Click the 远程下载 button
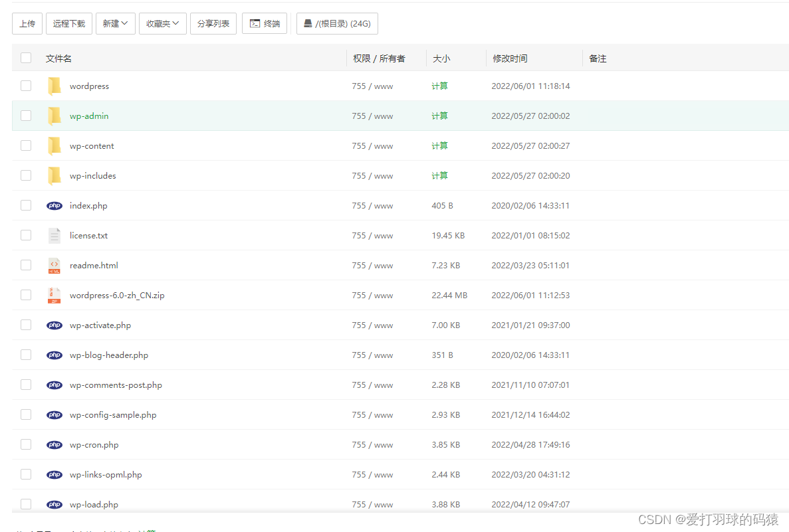The width and height of the screenshot is (789, 532). [x=69, y=24]
